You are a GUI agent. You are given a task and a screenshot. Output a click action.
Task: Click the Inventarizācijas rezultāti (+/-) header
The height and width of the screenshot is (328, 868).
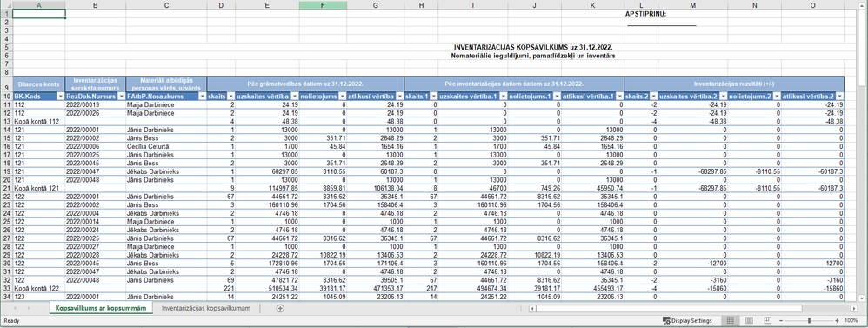[734, 84]
